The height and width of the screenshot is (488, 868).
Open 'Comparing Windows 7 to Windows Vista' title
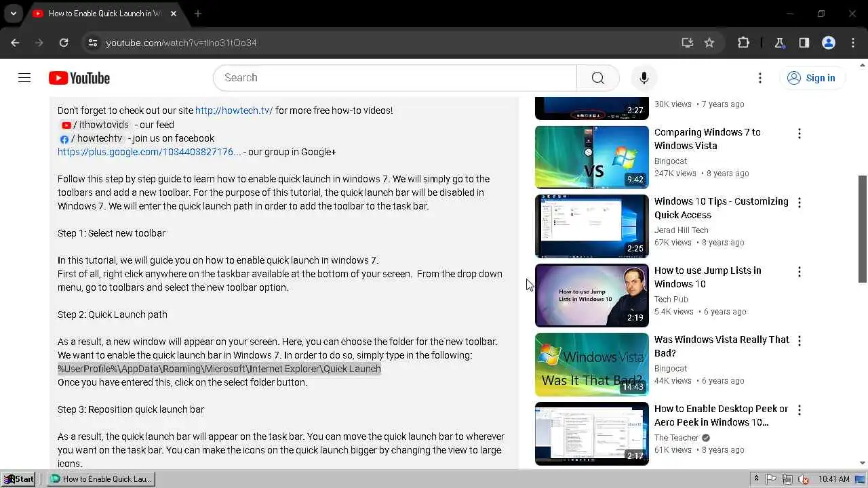click(x=707, y=139)
